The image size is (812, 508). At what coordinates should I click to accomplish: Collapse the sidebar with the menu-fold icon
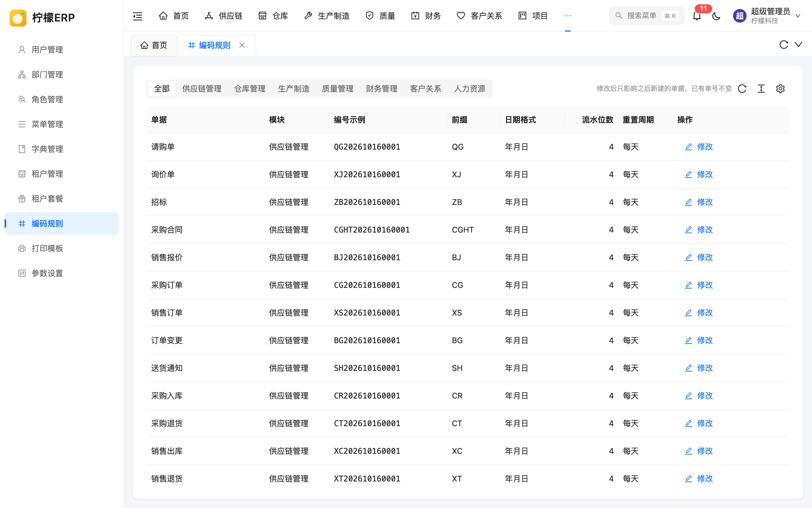click(138, 16)
